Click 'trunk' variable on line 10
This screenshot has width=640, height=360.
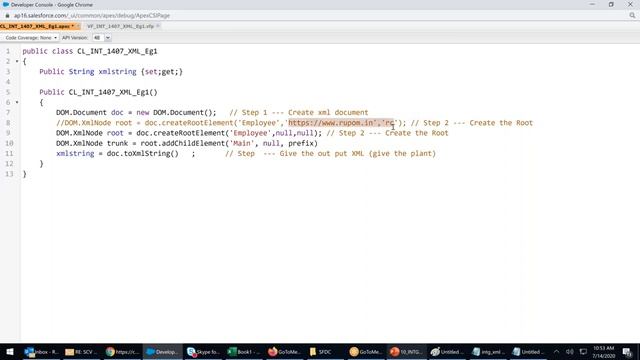117,143
